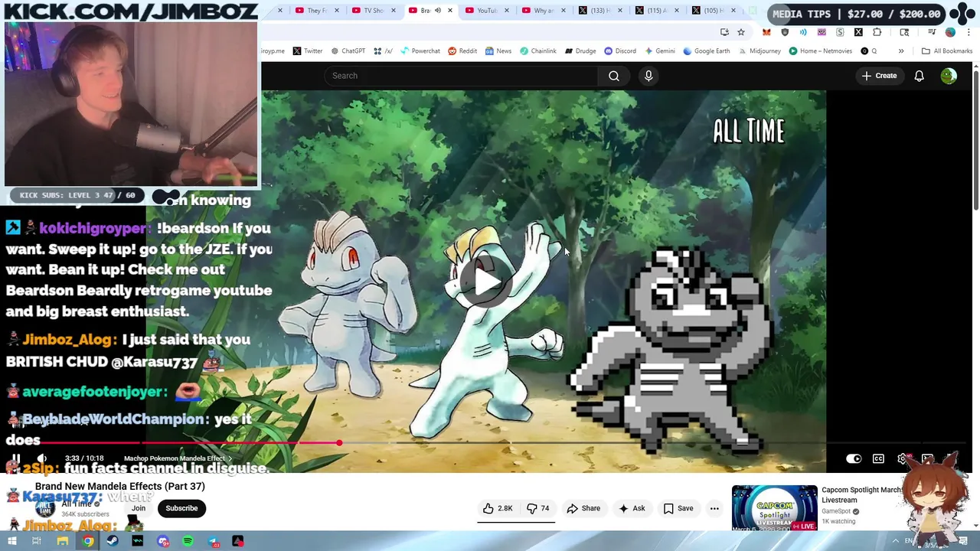Image resolution: width=980 pixels, height=551 pixels.
Task: Click the YouTube search magnifier button
Action: (x=614, y=76)
